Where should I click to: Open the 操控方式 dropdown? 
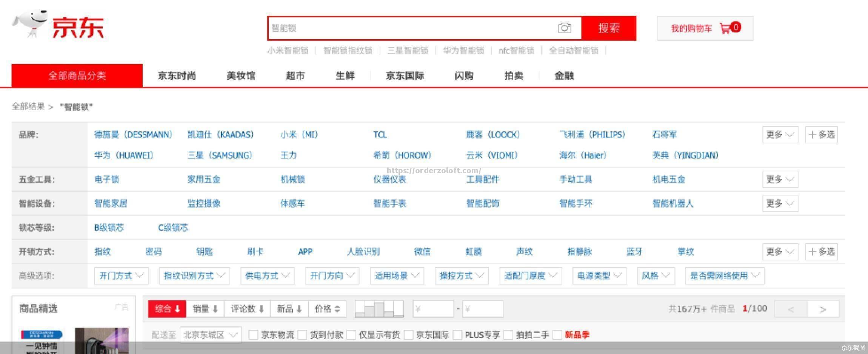click(462, 276)
